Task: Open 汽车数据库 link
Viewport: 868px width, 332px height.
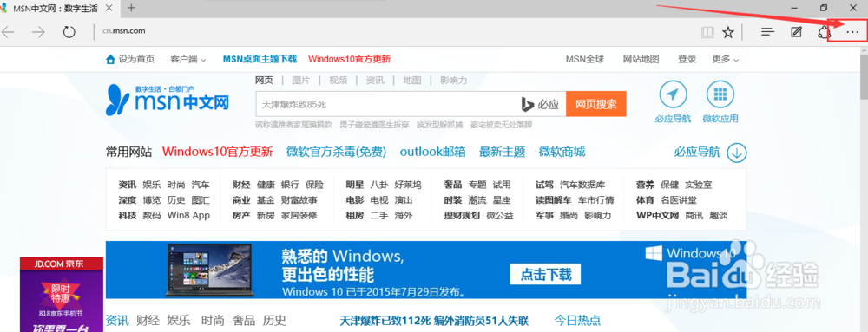Action: [582, 185]
